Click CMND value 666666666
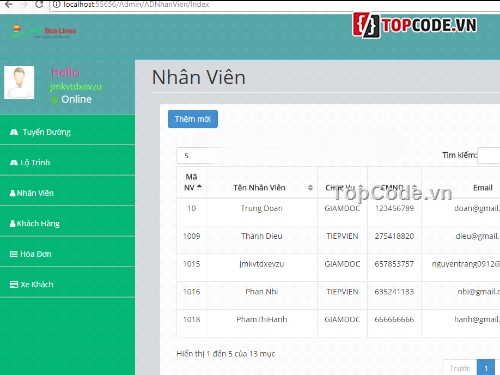 394,319
